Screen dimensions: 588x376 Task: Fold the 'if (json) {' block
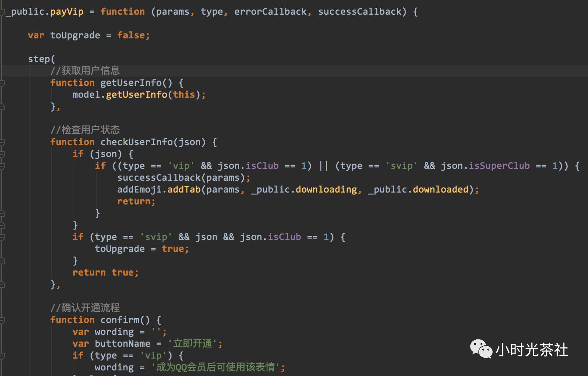(2, 154)
